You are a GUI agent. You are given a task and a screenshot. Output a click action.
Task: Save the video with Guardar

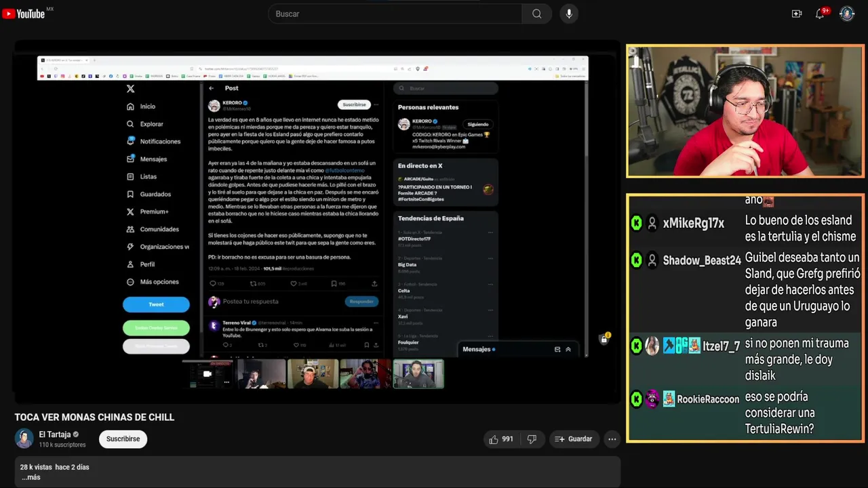pyautogui.click(x=574, y=439)
